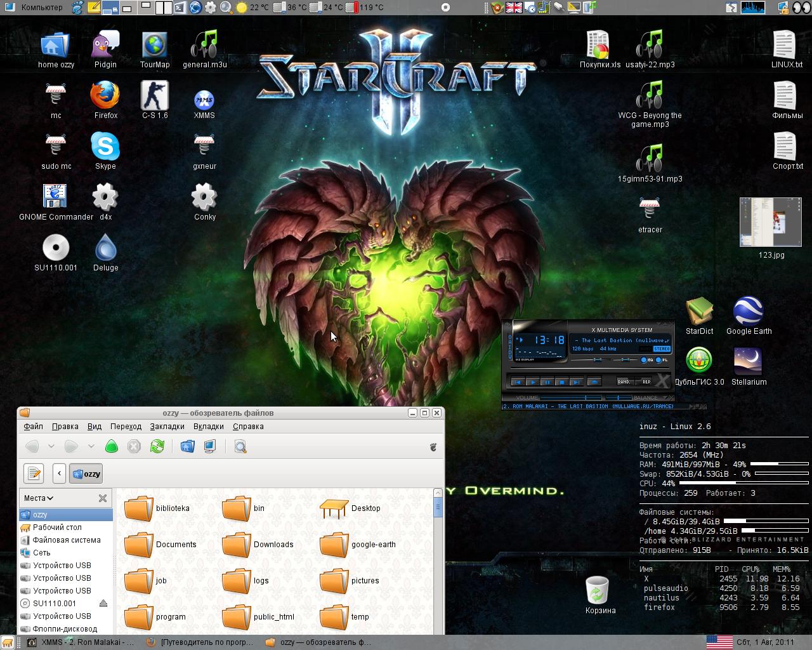This screenshot has width=812, height=650.
Task: Click the Home folder icon in file browser toolbar
Action: [x=187, y=446]
